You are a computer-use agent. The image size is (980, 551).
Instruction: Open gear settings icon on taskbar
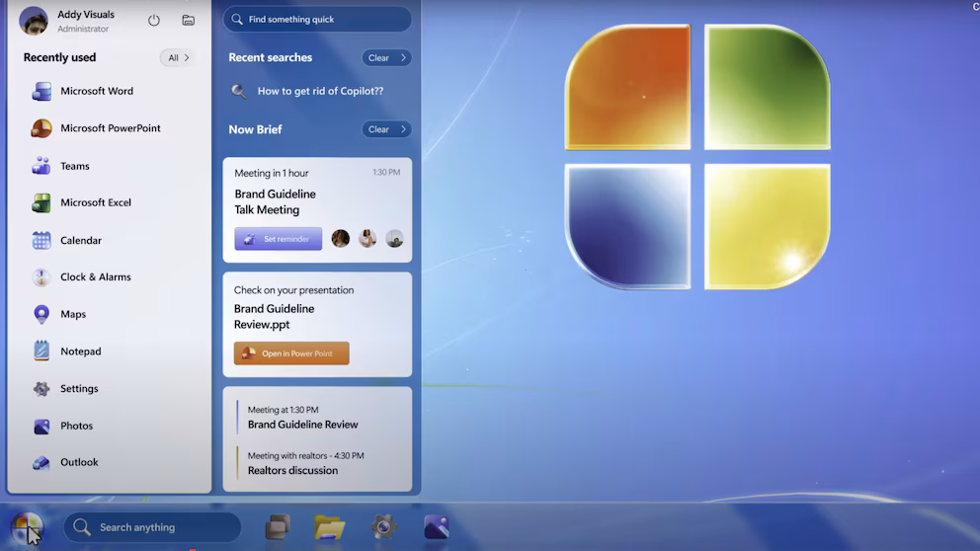(x=383, y=526)
